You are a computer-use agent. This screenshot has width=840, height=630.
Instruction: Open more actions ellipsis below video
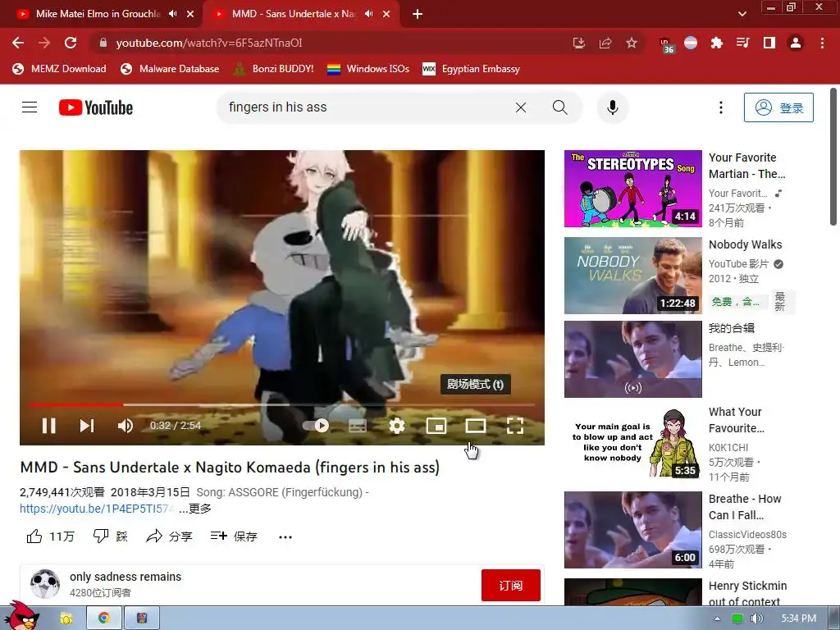point(285,536)
